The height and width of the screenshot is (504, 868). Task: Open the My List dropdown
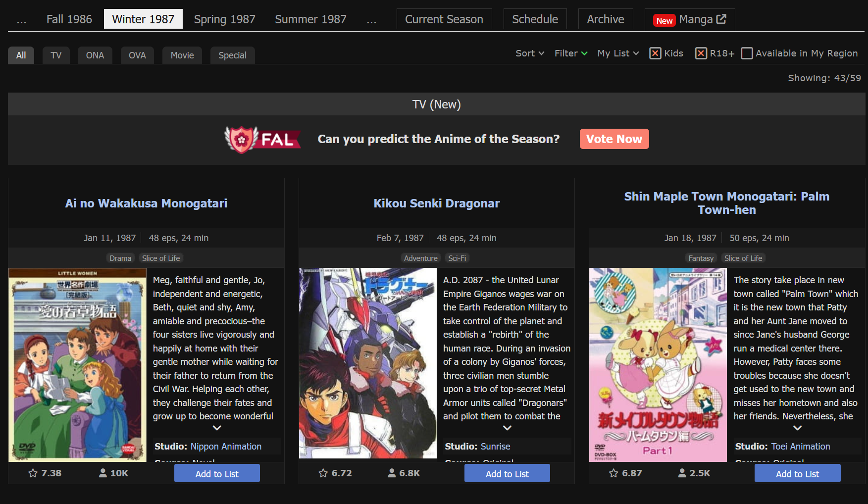pyautogui.click(x=618, y=53)
